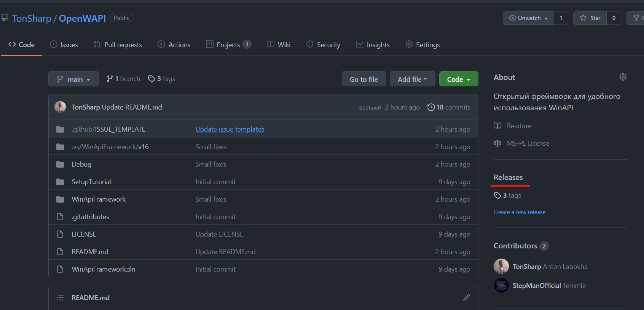Viewport: 644px width, 310px height.
Task: Open the Contributors heading link
Action: (515, 246)
